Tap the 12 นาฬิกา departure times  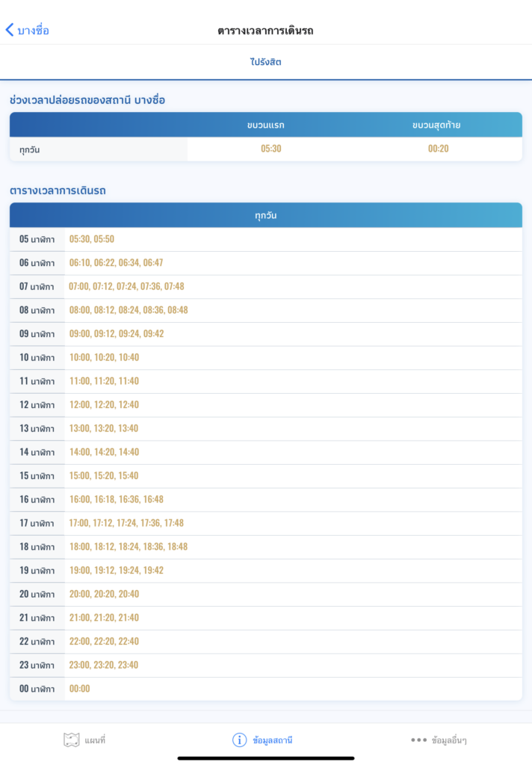pyautogui.click(x=104, y=405)
